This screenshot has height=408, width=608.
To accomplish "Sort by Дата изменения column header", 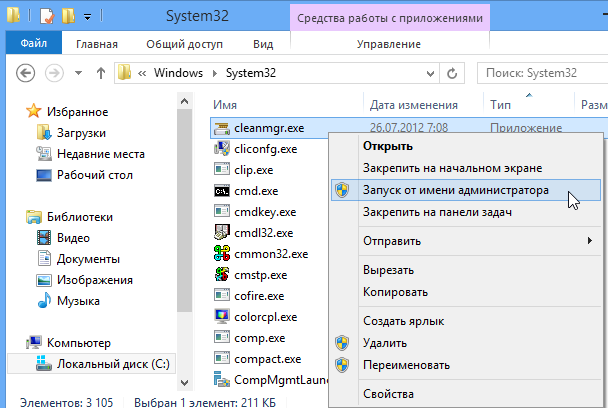I will (424, 105).
